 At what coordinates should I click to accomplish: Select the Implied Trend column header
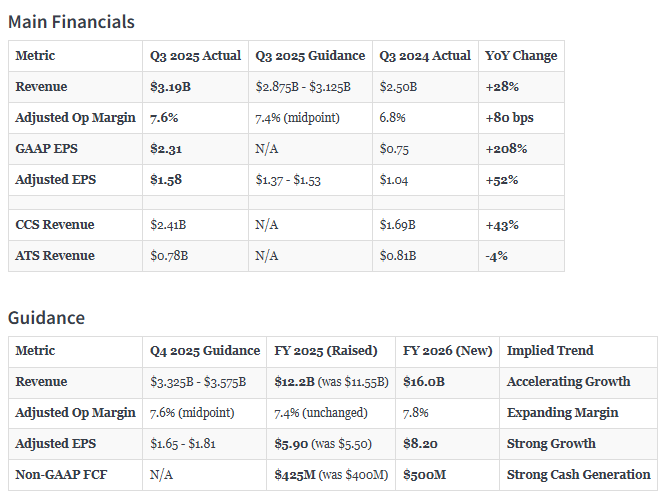click(550, 351)
